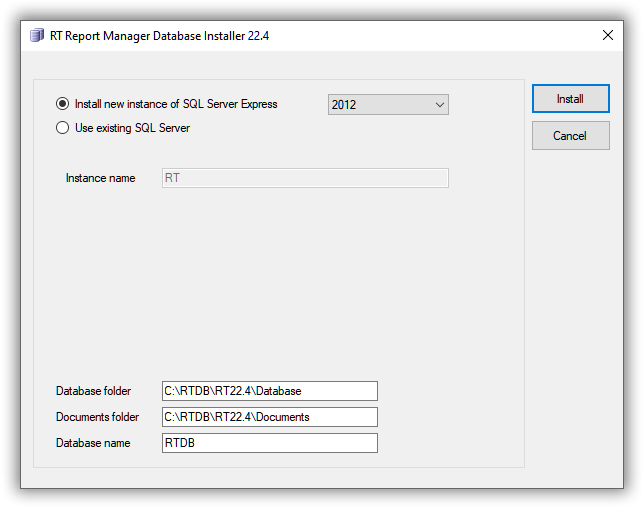Click the 'Use existing SQL Server' label text
Viewport: 644px width, 509px height.
[132, 128]
